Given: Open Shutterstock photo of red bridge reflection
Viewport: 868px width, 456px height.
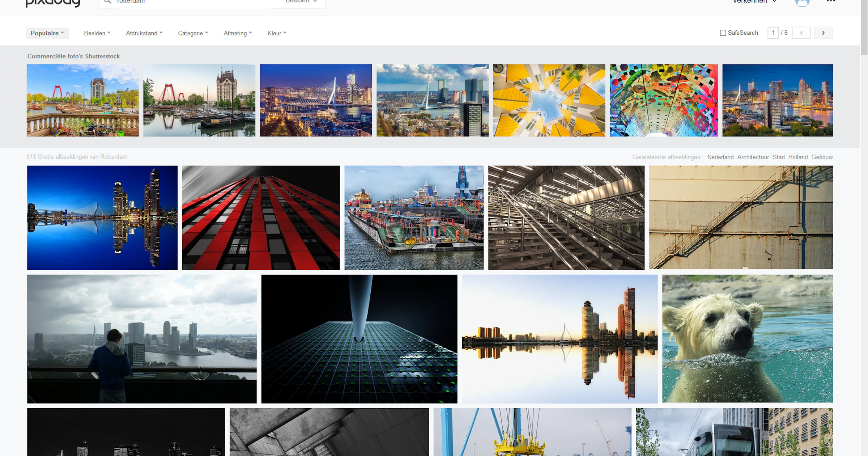Looking at the screenshot, I should point(199,100).
